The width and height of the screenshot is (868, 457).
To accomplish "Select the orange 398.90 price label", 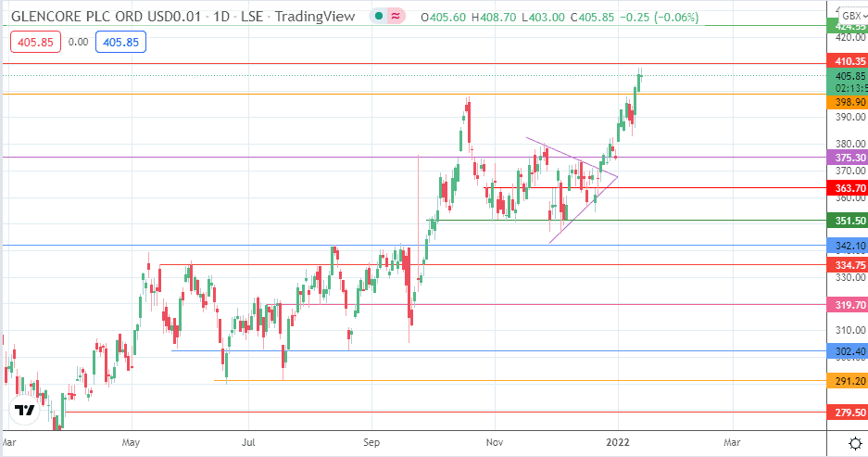I will coord(848,103).
